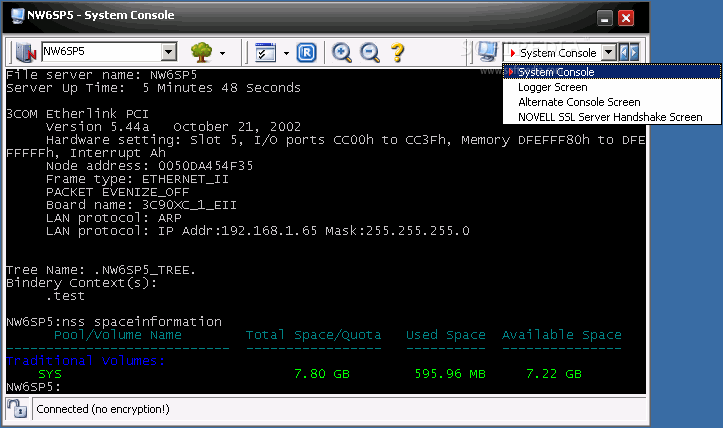This screenshot has height=428, width=723.
Task: Close the NW6SP5 System Console window
Action: click(x=626, y=18)
